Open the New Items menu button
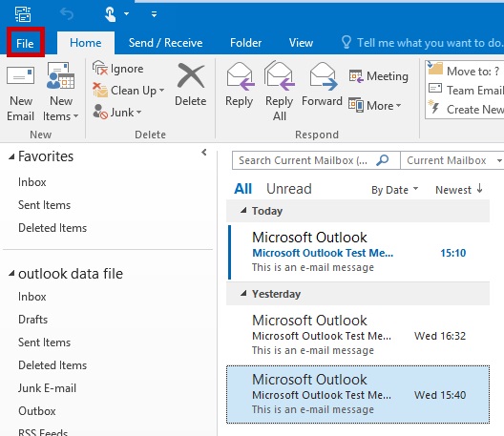The width and height of the screenshot is (504, 436). [x=60, y=92]
